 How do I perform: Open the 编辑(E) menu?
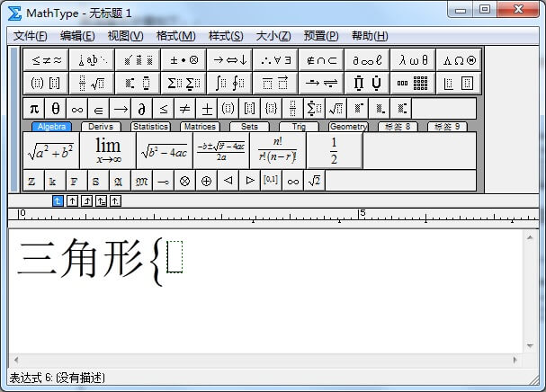click(x=77, y=36)
